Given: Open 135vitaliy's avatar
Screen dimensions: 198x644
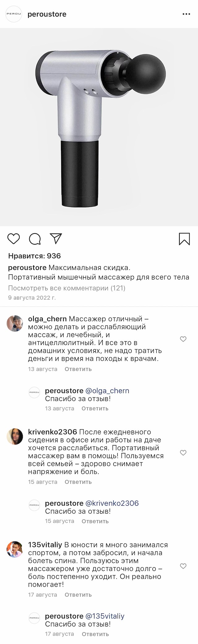Looking at the screenshot, I should (15, 550).
